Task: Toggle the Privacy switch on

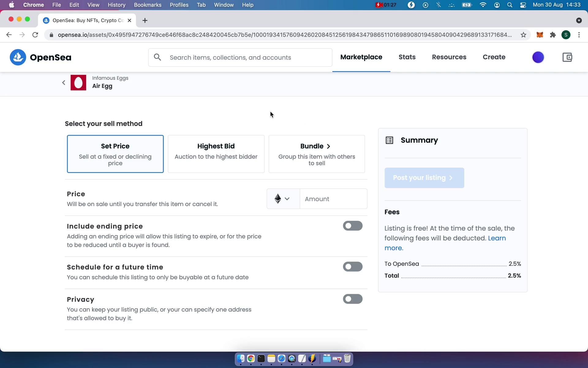Action: (x=352, y=299)
